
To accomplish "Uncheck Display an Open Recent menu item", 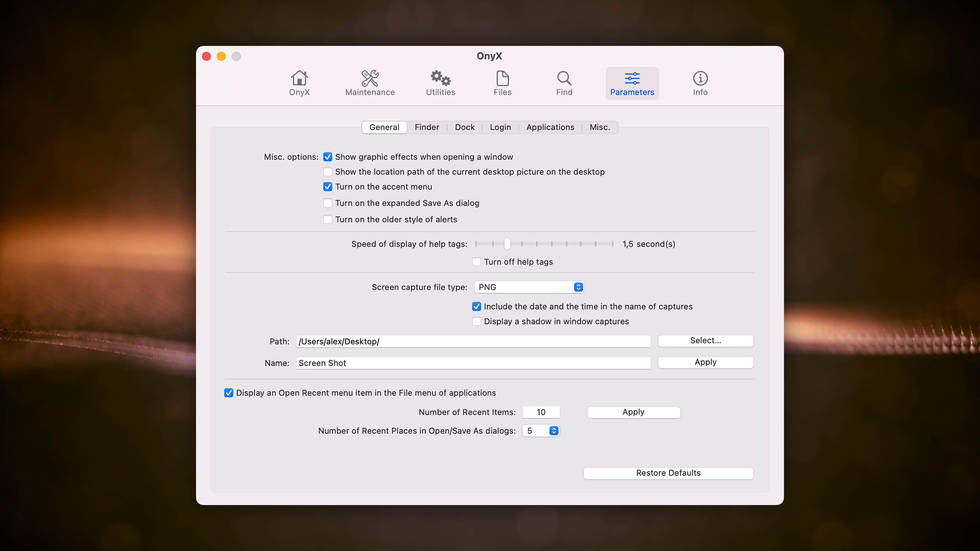I will pyautogui.click(x=229, y=393).
